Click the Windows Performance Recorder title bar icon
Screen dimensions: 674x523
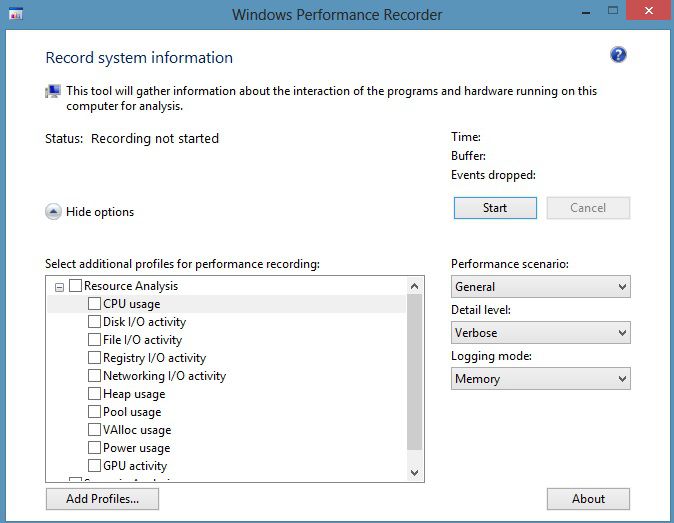16,15
